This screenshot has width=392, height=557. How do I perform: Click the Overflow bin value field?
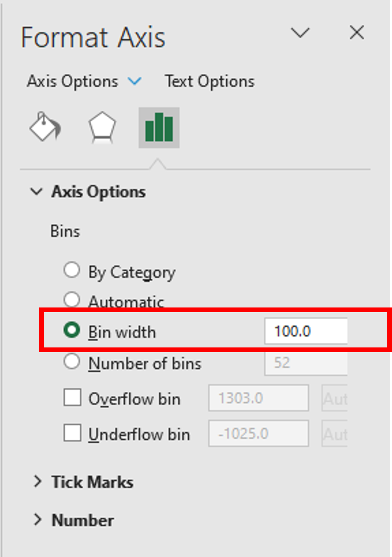(x=258, y=398)
